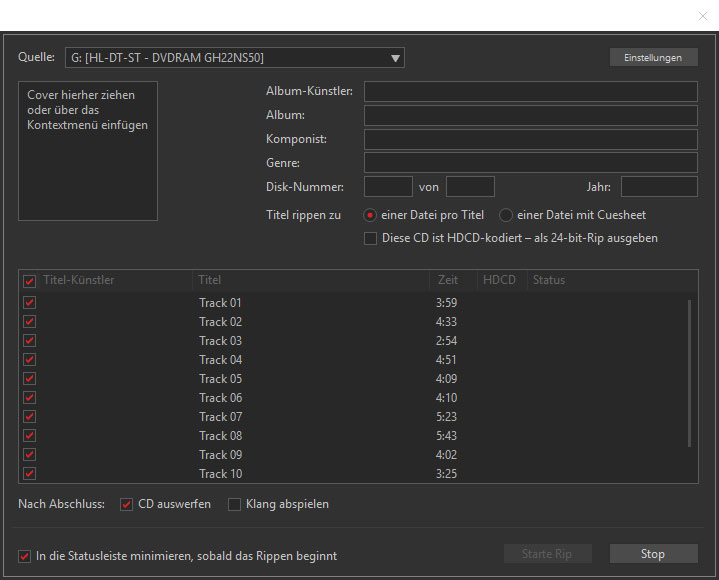Toggle 'In die Statusleiste minimieren' checkbox
The height and width of the screenshot is (580, 719).
coord(24,557)
